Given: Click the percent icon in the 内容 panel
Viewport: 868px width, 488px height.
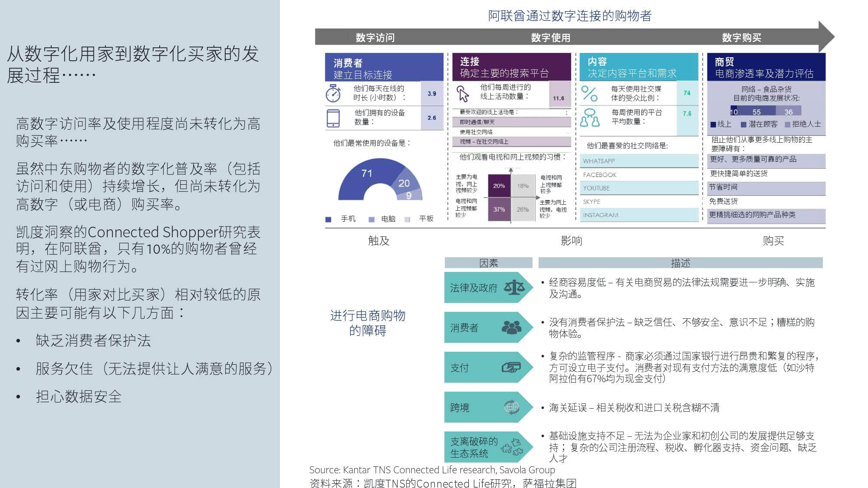Looking at the screenshot, I should tap(589, 93).
